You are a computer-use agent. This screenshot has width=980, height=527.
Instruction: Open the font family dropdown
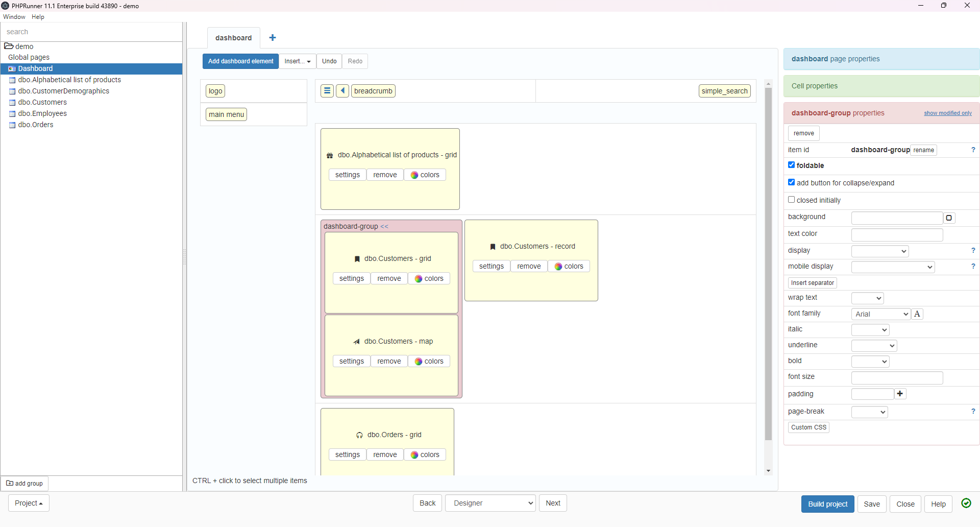[x=881, y=314]
